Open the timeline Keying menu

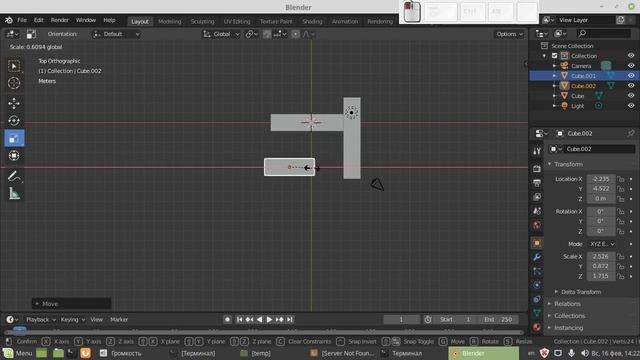[x=72, y=320]
